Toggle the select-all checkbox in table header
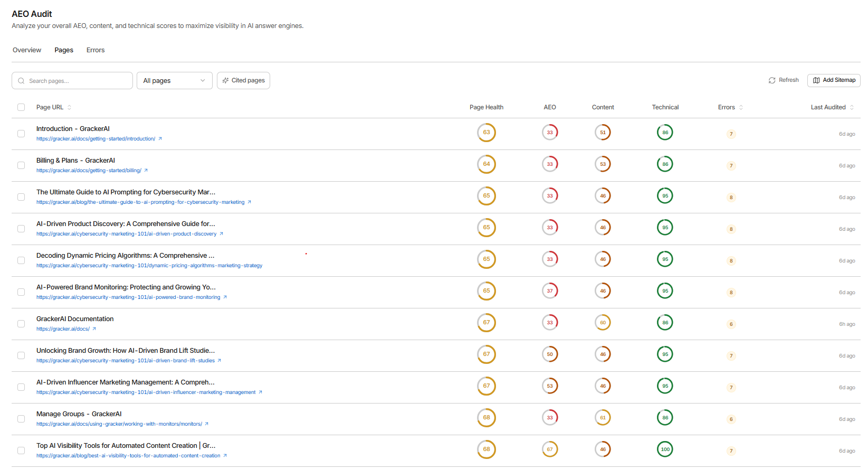Viewport: 868px width, 469px height. (21, 107)
